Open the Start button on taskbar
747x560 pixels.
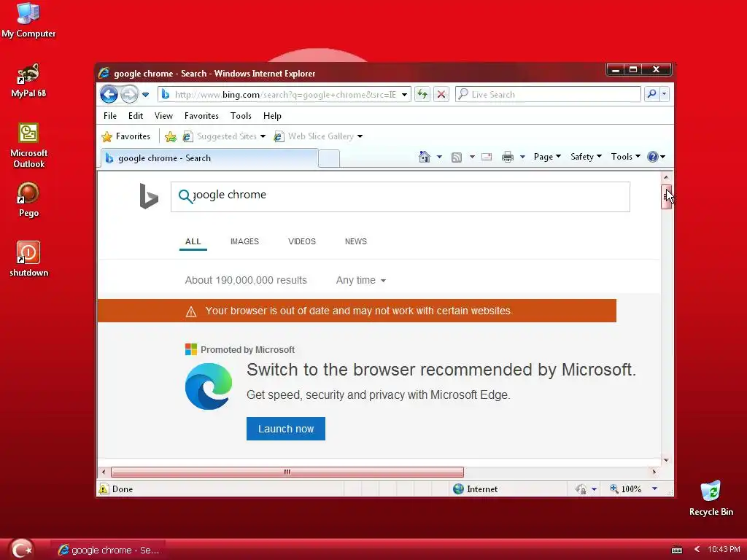pyautogui.click(x=21, y=549)
